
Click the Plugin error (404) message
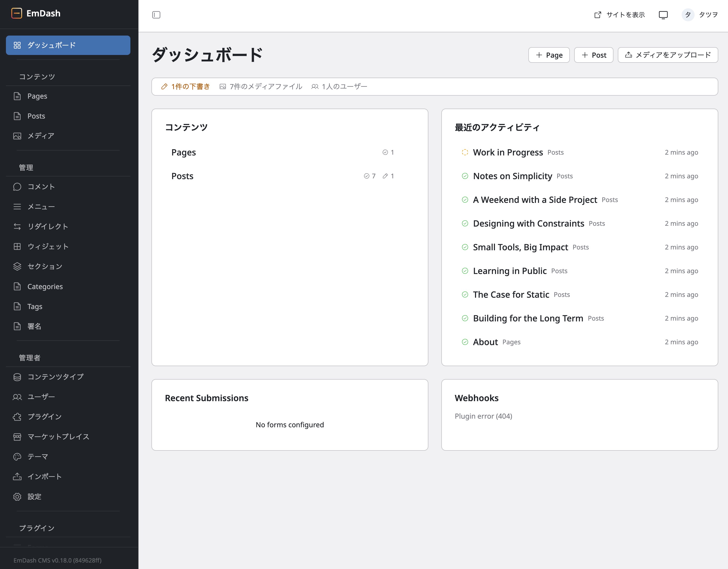[483, 416]
